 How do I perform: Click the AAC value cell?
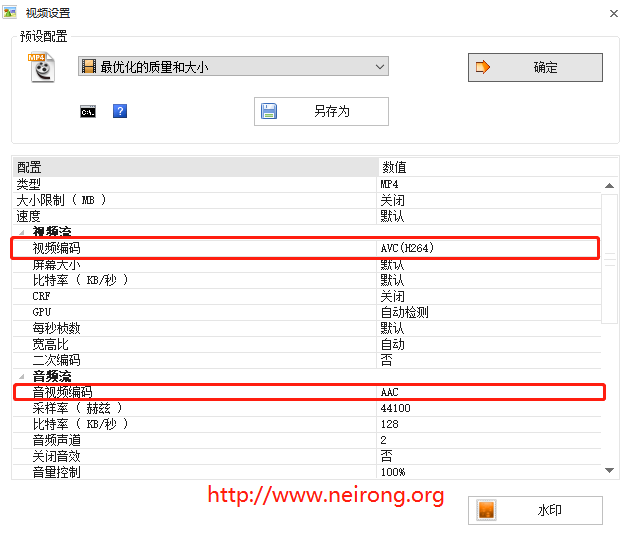pyautogui.click(x=489, y=392)
